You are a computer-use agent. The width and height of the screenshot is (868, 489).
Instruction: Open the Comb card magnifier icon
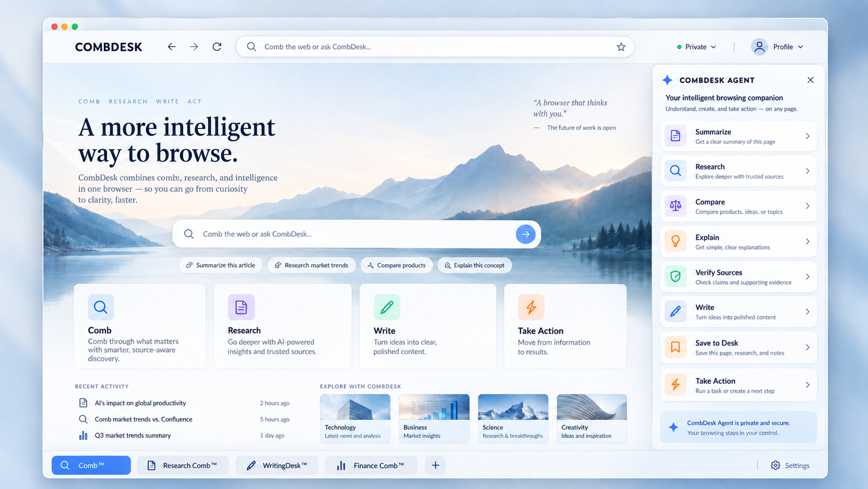(x=101, y=307)
